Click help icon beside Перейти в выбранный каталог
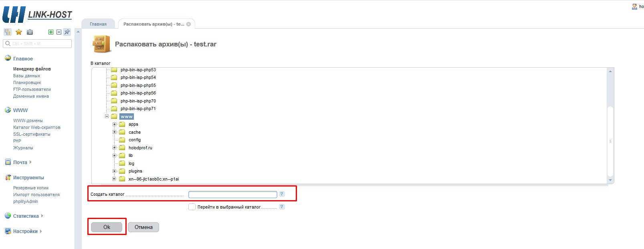Image resolution: width=644 pixels, height=249 pixels. (282, 207)
